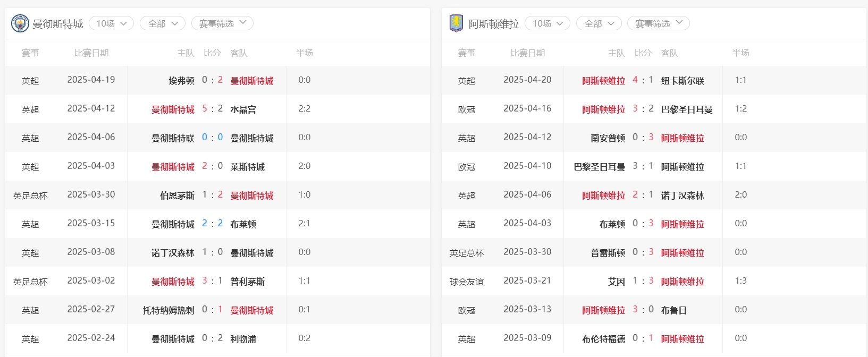Click the Manchester City club crest icon
Screen dimensions: 868x357
tap(20, 23)
